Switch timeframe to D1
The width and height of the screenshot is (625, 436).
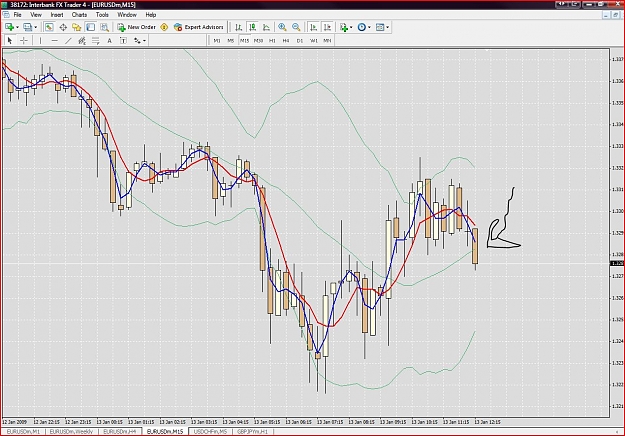(x=300, y=41)
